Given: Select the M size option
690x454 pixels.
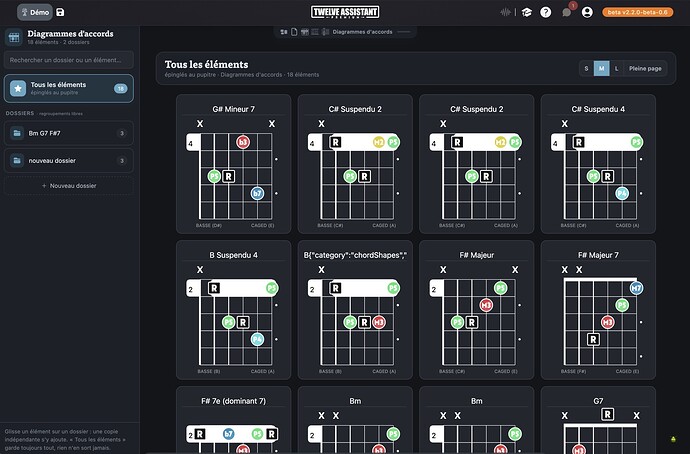Looking at the screenshot, I should 602,69.
